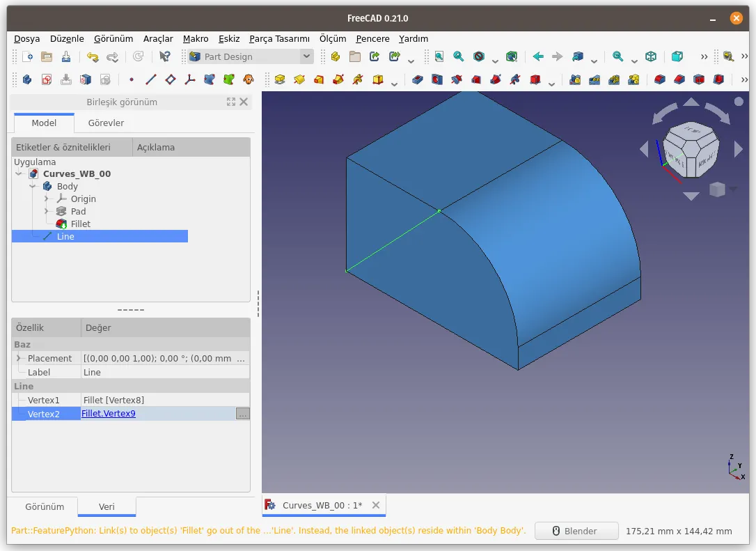Select the Pocket tool
The image size is (756, 551).
click(418, 79)
